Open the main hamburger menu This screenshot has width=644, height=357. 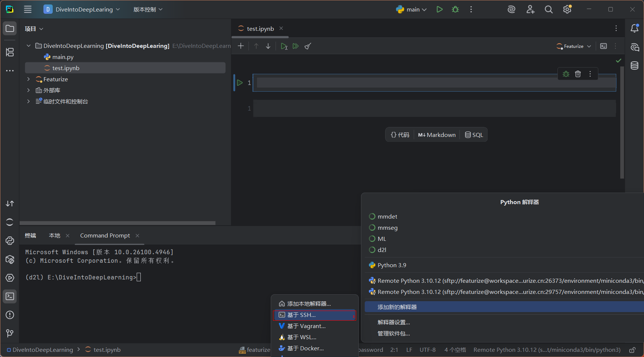pos(28,10)
